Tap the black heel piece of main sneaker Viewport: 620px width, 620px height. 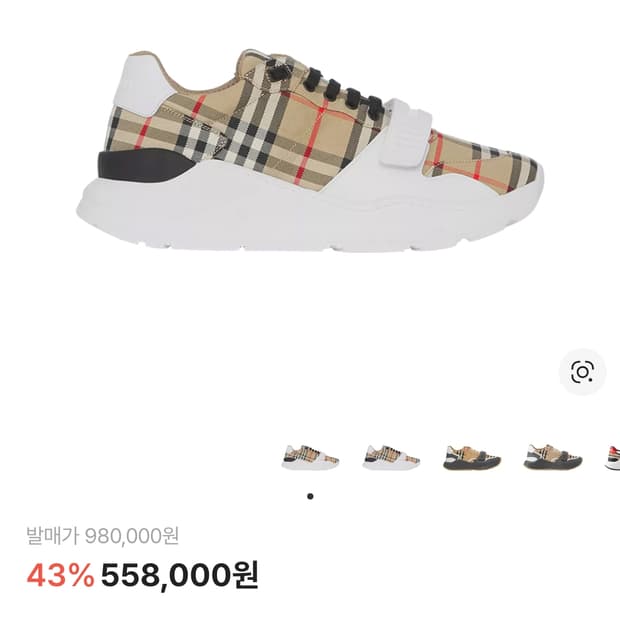click(x=143, y=166)
